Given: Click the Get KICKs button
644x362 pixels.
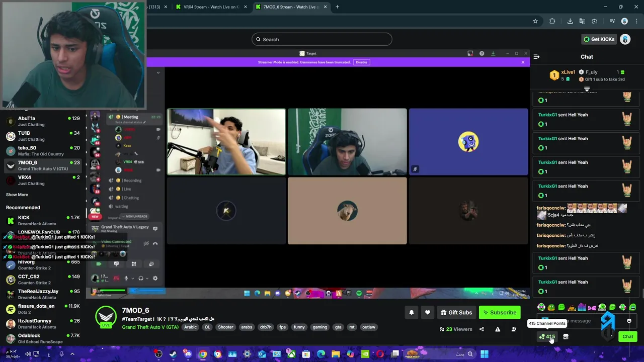Looking at the screenshot, I should [598, 39].
